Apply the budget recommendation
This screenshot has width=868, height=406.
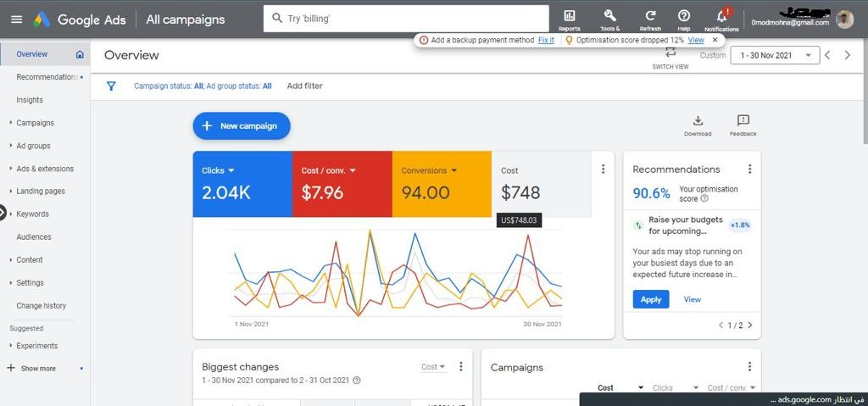651,299
